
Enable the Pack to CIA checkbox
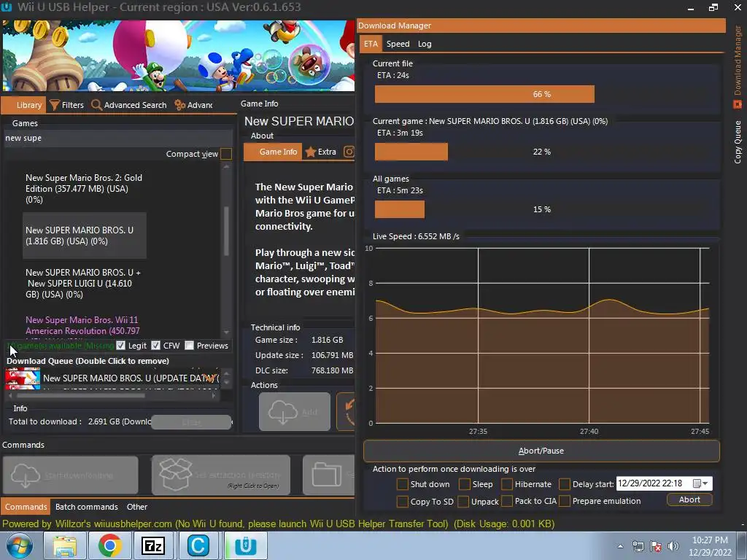click(507, 502)
